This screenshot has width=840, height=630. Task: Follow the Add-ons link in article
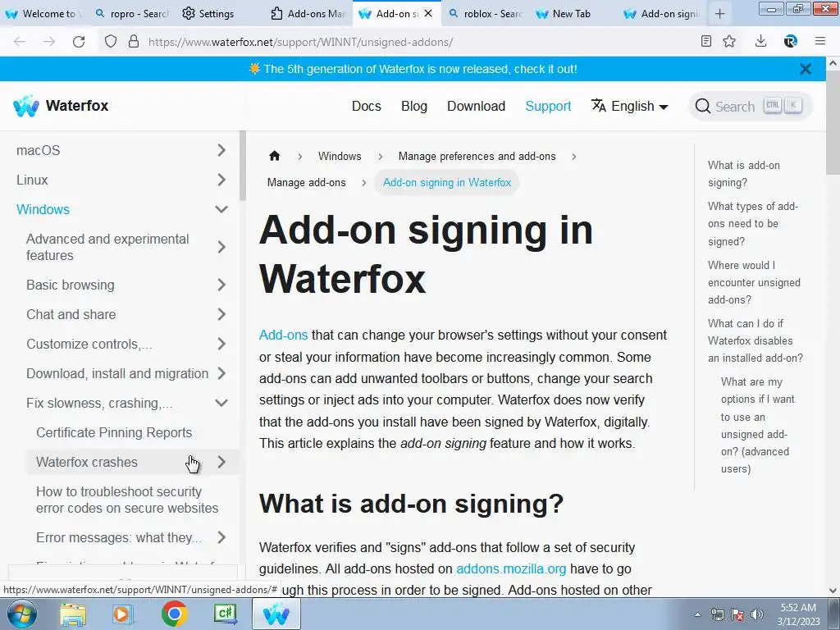pos(283,335)
